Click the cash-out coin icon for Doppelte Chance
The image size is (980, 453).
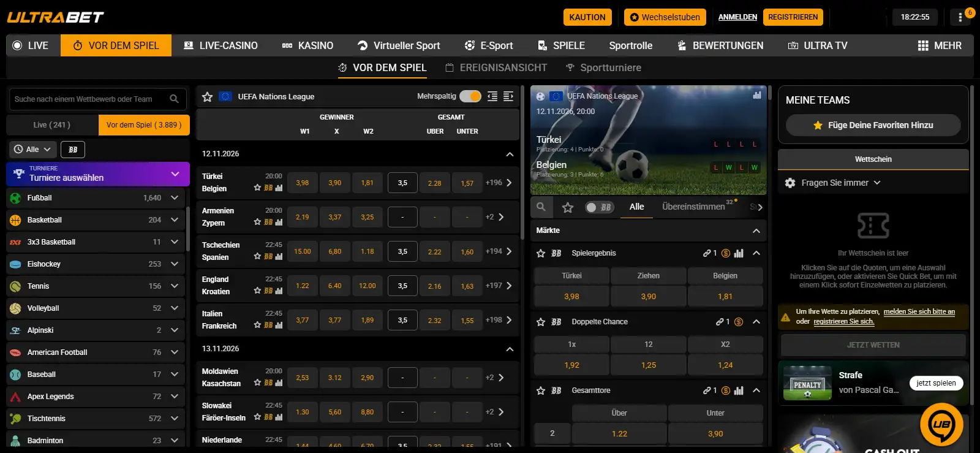tap(739, 322)
